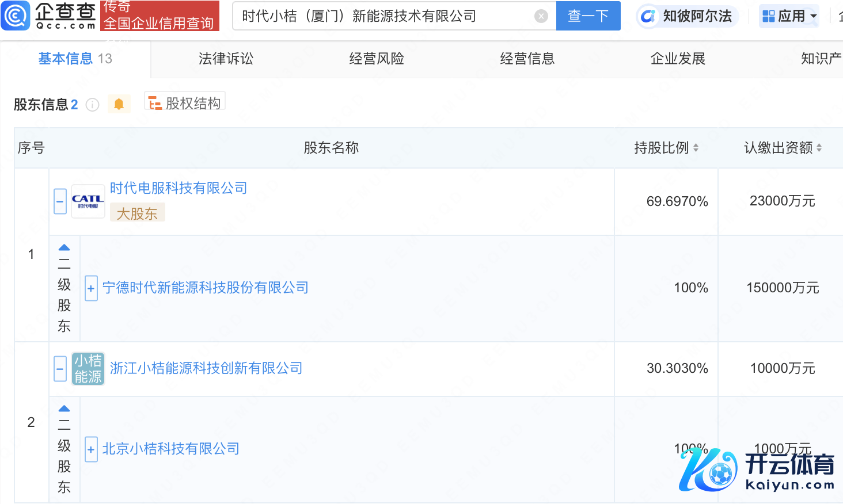This screenshot has height=504, width=843.
Task: Click the CATL company logo thumbnail
Action: click(x=88, y=201)
